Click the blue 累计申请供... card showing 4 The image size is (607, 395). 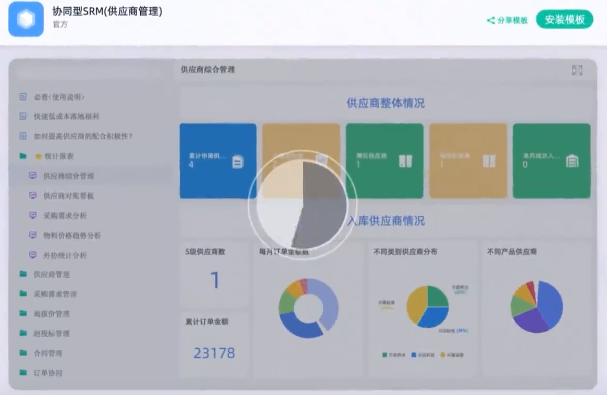point(218,161)
